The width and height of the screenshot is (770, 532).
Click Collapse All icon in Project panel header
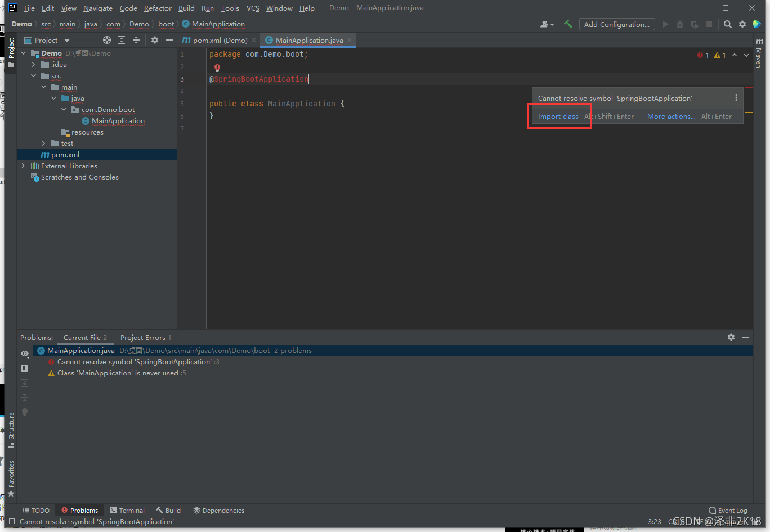[136, 40]
